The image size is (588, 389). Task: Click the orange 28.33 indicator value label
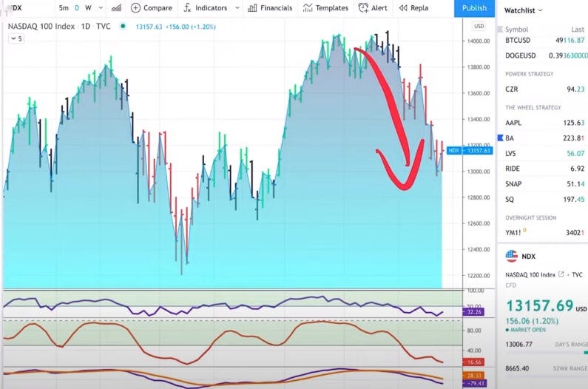[x=474, y=375]
